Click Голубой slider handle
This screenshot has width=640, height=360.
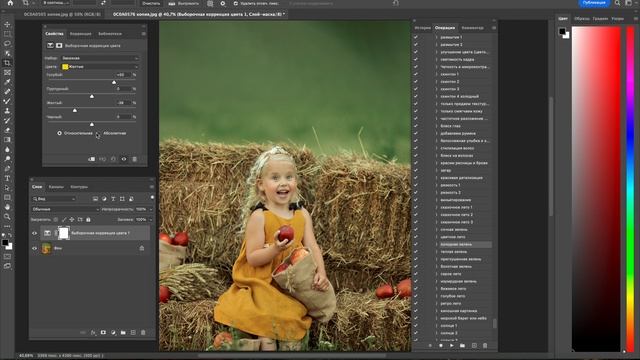coord(114,82)
